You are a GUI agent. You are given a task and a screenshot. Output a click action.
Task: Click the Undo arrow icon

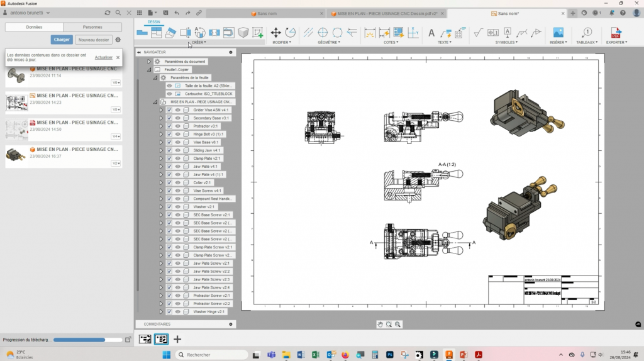coord(177,13)
